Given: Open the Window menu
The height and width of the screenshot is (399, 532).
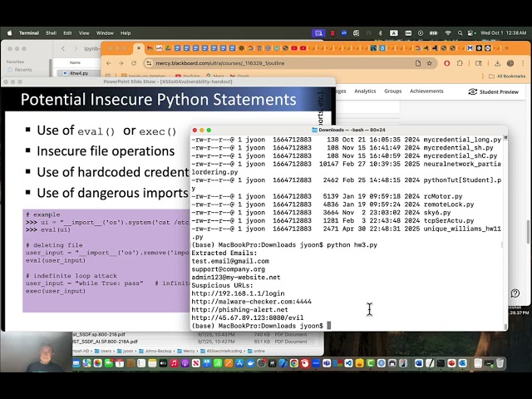Looking at the screenshot, I should pyautogui.click(x=105, y=33).
